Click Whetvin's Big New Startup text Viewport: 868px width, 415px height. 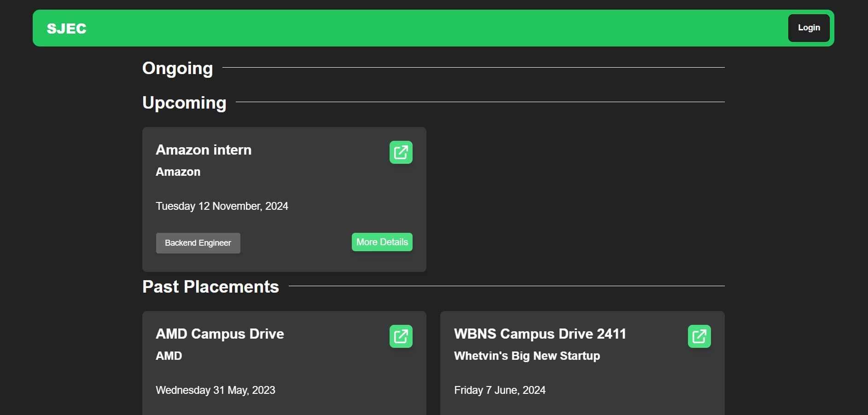tap(527, 356)
